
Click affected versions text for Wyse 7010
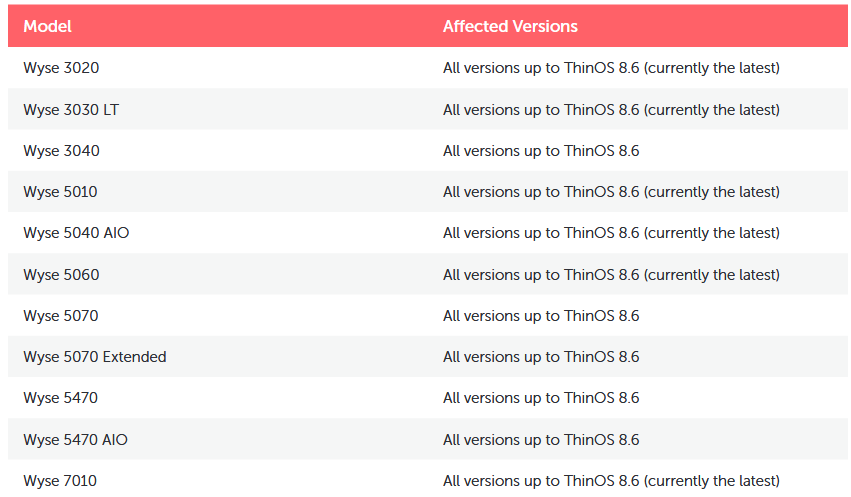tap(611, 481)
